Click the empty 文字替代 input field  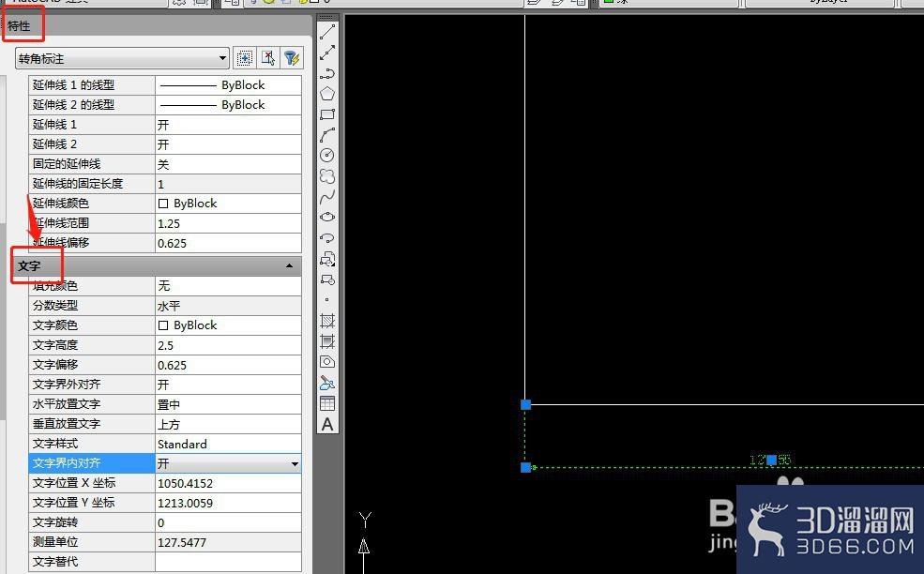click(x=228, y=562)
